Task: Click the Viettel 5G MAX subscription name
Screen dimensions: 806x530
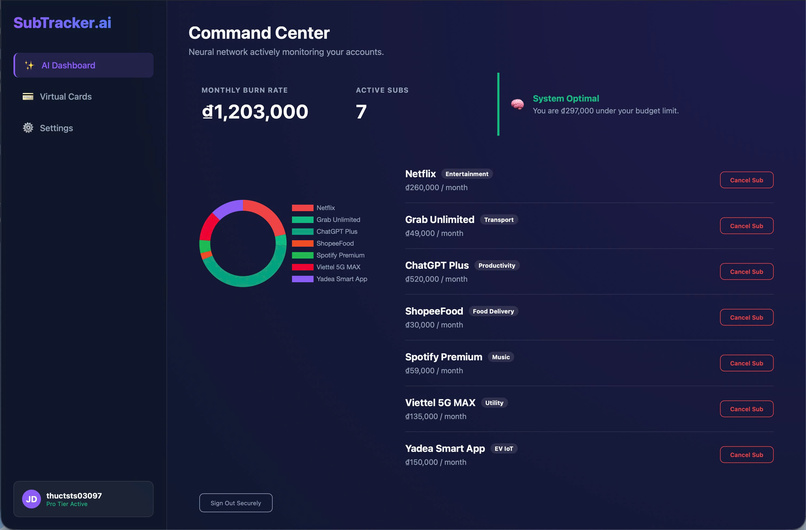Action: 440,403
